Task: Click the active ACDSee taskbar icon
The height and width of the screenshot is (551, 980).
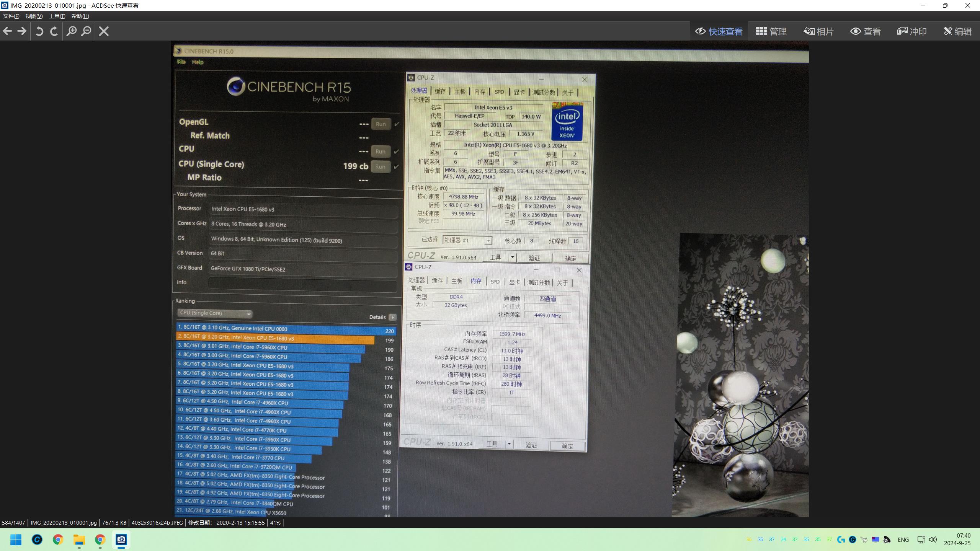Action: click(x=121, y=540)
